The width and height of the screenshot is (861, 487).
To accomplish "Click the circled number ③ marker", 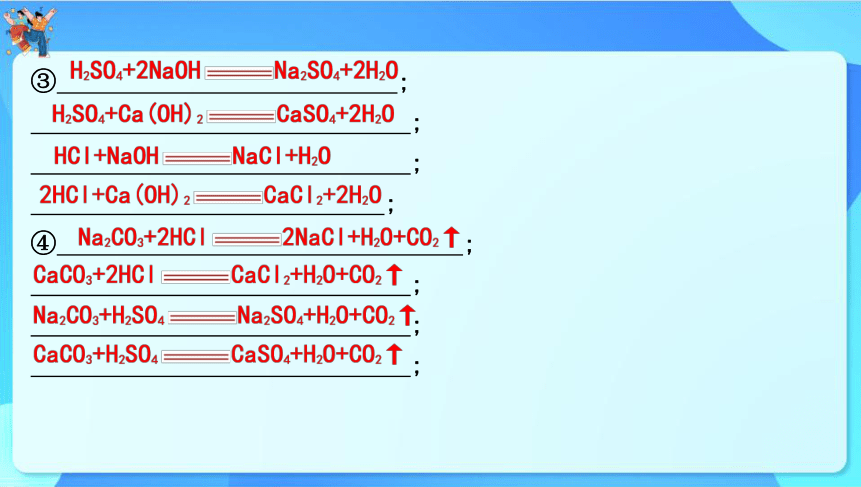I will (x=43, y=81).
